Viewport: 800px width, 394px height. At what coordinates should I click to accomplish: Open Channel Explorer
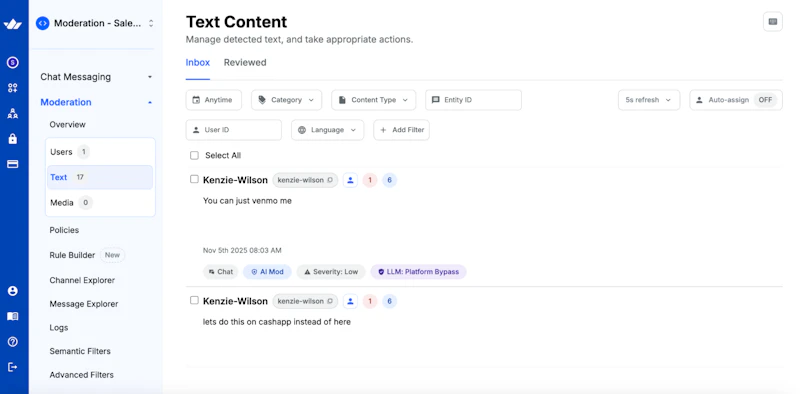82,280
